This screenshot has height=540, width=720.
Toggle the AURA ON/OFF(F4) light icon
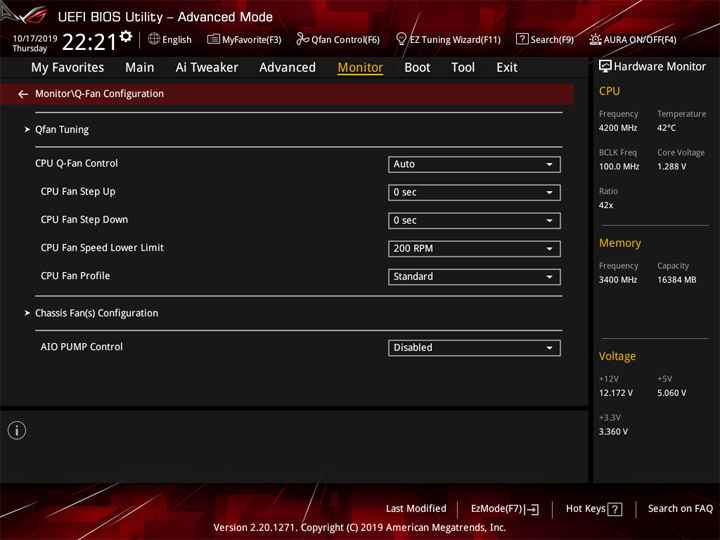[595, 39]
